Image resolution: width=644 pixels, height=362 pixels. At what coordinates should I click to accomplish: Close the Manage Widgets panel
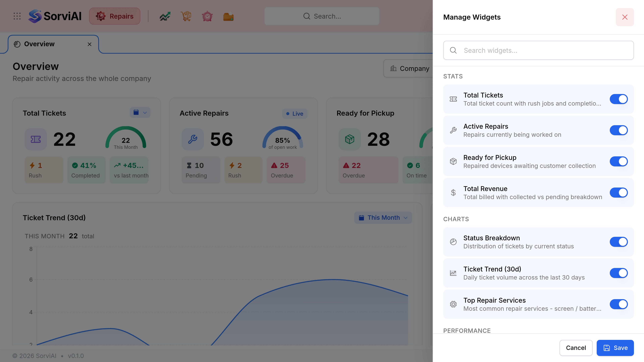(625, 17)
